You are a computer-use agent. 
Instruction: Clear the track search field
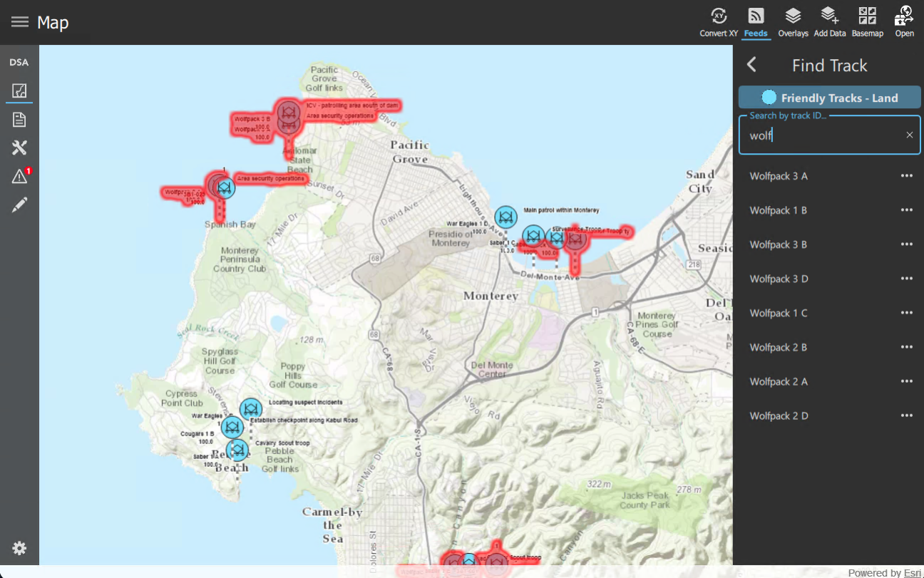click(909, 135)
